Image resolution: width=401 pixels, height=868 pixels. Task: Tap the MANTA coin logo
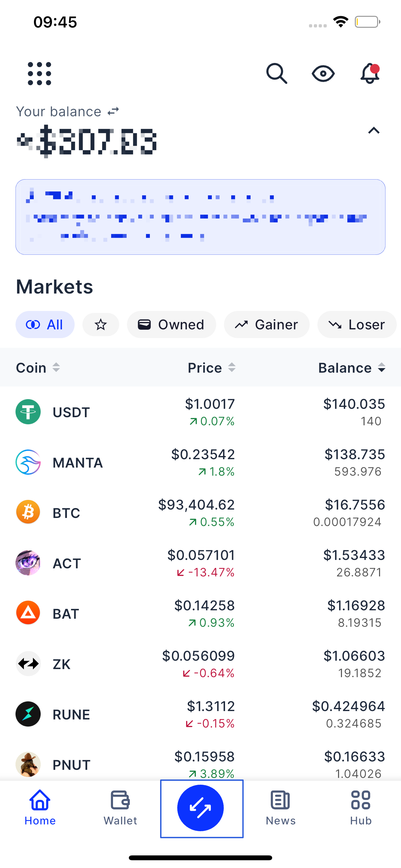click(28, 462)
